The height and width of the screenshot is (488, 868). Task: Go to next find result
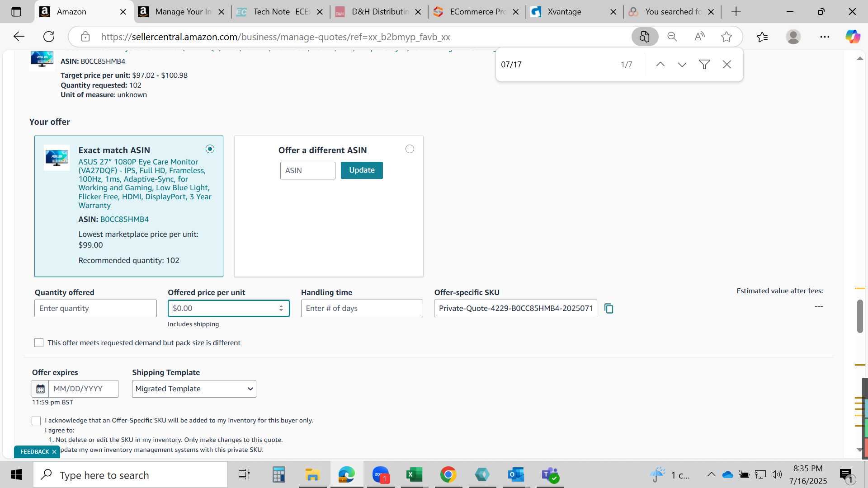coord(682,65)
